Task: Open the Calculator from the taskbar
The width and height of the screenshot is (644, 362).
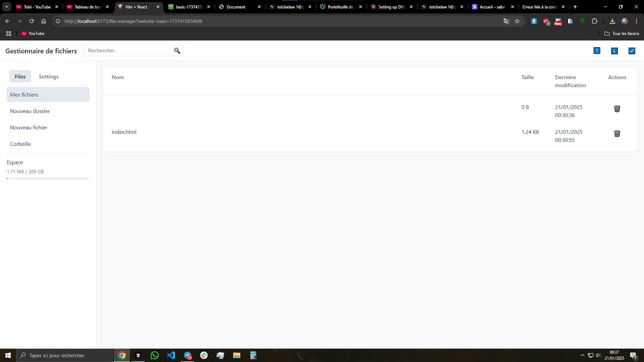Action: coord(253,355)
